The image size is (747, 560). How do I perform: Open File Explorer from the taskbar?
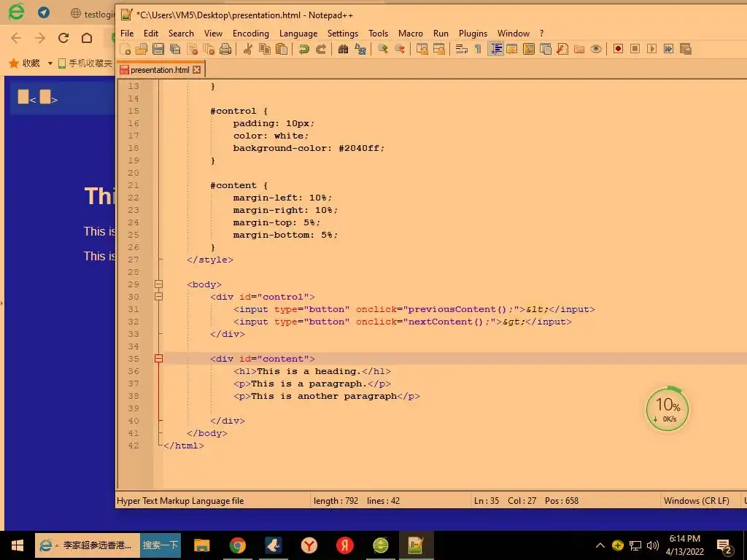(x=201, y=545)
